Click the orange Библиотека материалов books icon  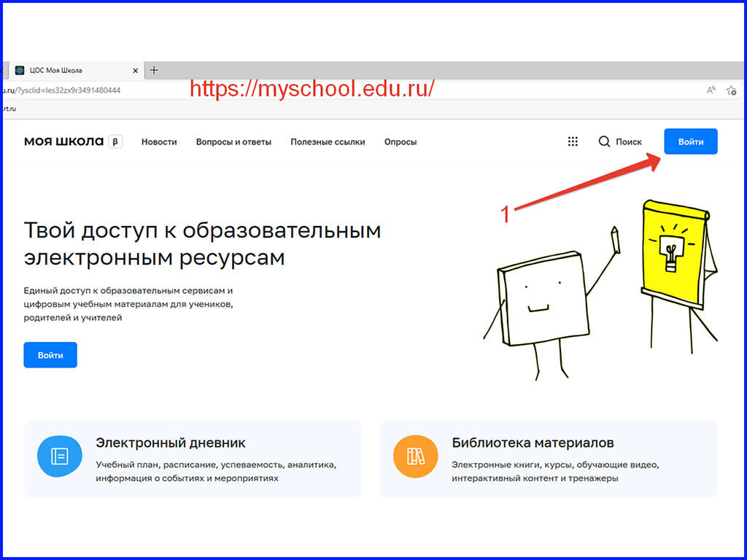click(x=415, y=455)
